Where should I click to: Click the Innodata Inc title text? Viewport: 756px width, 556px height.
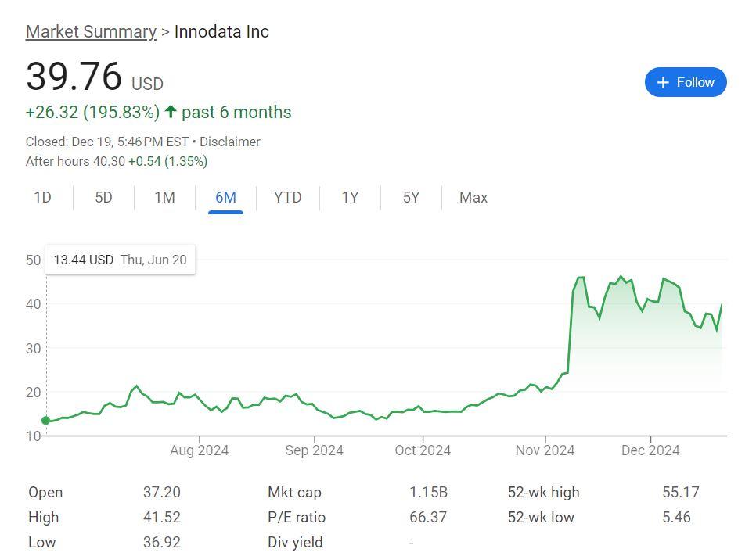click(221, 31)
